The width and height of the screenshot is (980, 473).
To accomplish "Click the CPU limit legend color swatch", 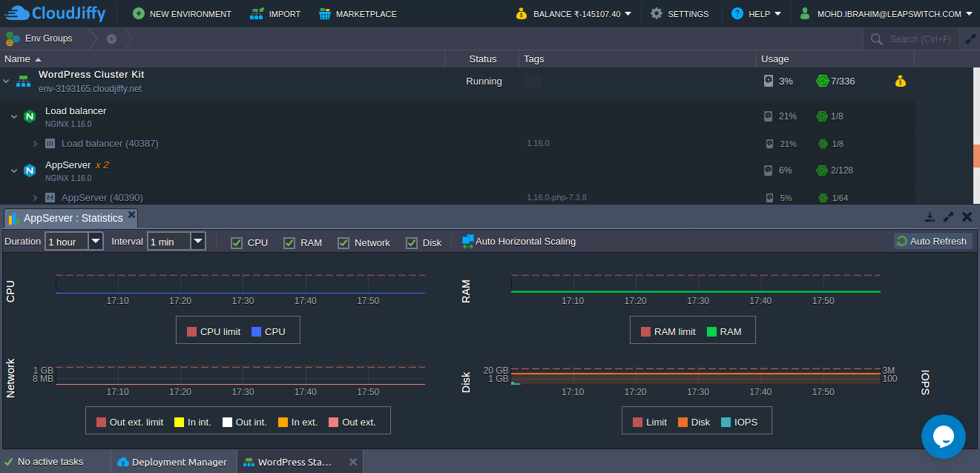I will 191,331.
